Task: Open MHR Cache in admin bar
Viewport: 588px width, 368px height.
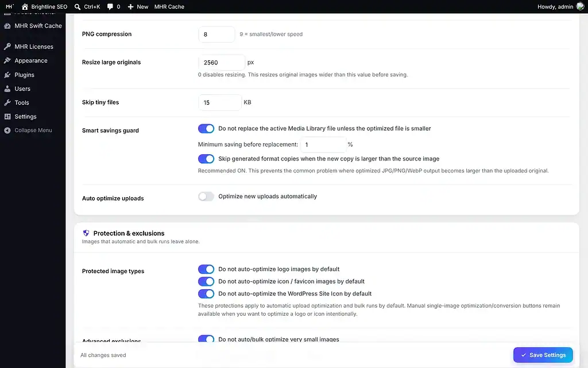Action: tap(169, 7)
